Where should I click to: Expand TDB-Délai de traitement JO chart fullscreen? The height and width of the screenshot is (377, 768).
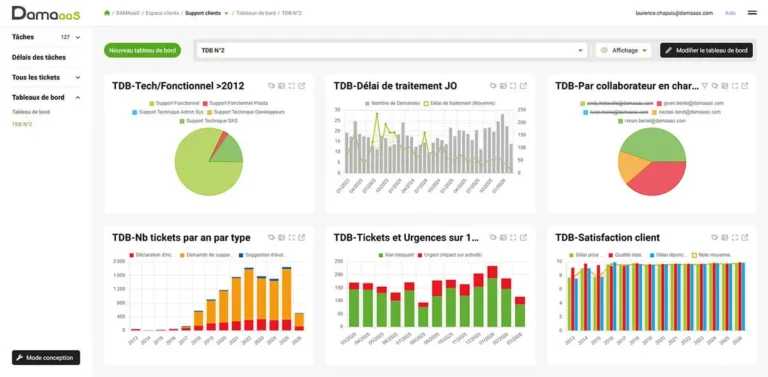pos(513,86)
